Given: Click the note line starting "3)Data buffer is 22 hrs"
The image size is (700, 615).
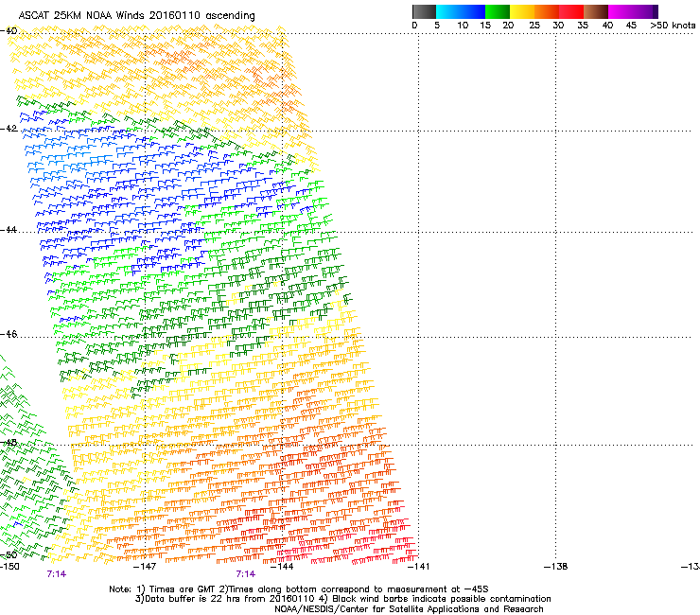Looking at the screenshot, I should [x=342, y=599].
